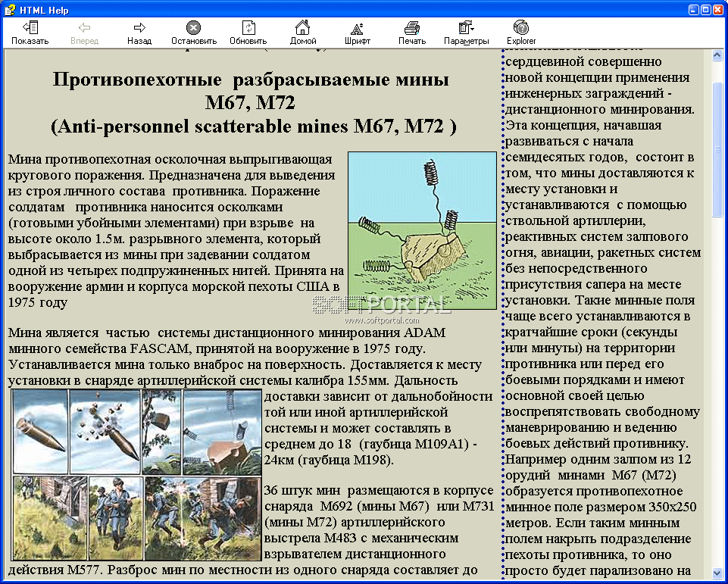Click heading "(Anti-personnel scatterable mines M67, M72 )"
Screen dimensions: 728x584
(x=254, y=126)
